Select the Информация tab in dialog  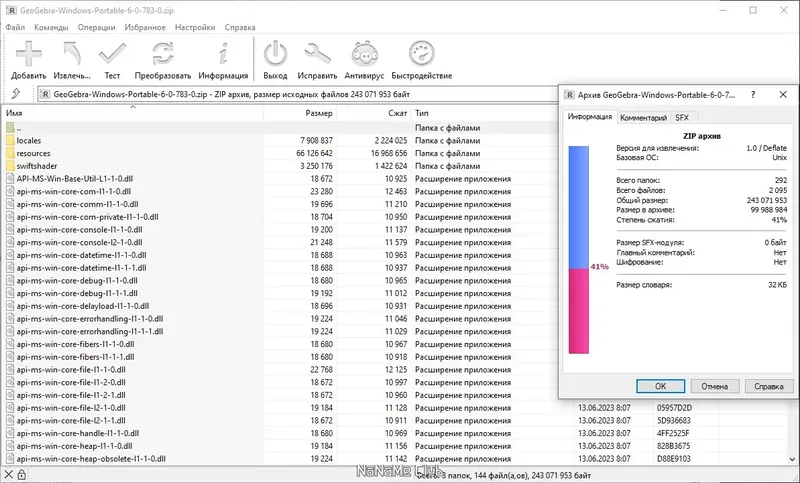[590, 116]
